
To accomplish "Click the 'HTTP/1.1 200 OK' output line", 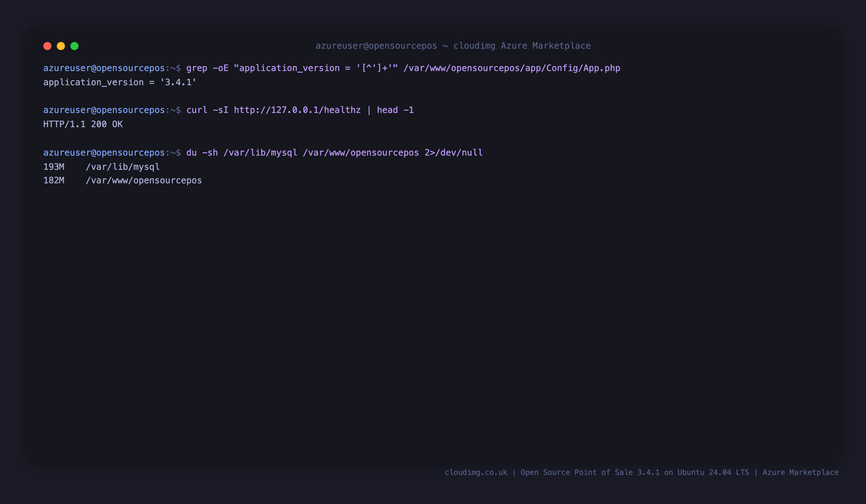I will 83,124.
